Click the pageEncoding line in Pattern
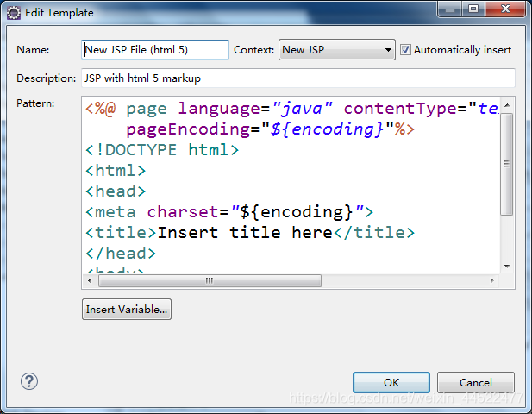This screenshot has height=414, width=532. (270, 129)
